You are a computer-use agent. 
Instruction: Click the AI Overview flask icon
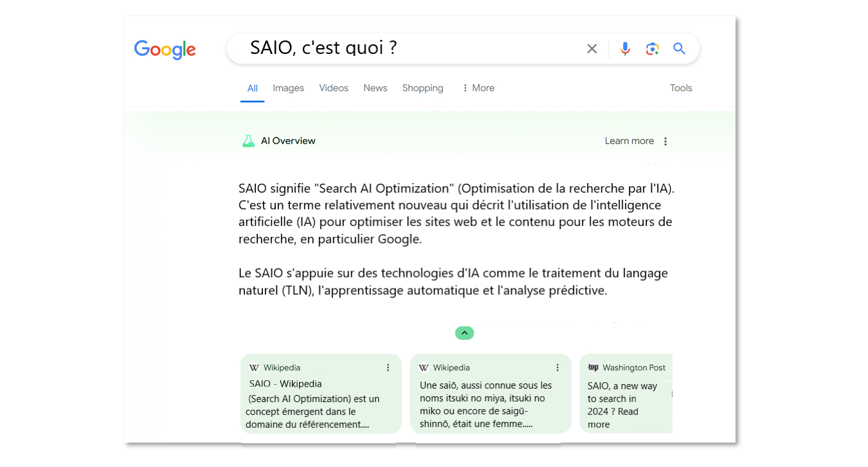[x=248, y=141]
